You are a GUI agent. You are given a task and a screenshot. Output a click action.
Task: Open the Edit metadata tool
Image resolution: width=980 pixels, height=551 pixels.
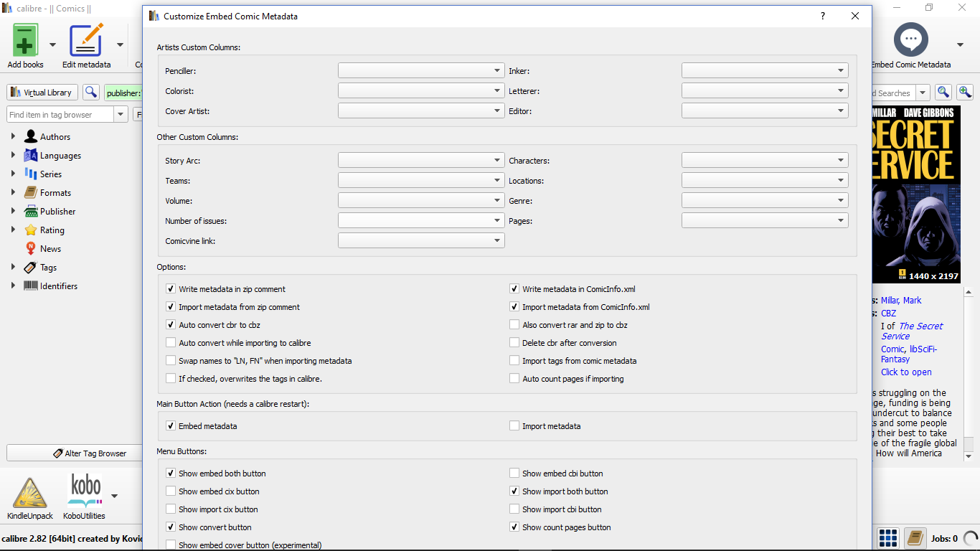pyautogui.click(x=86, y=41)
